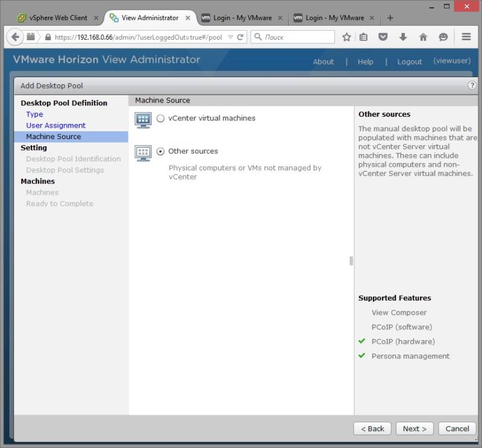Minimize the browser window

coord(431,7)
